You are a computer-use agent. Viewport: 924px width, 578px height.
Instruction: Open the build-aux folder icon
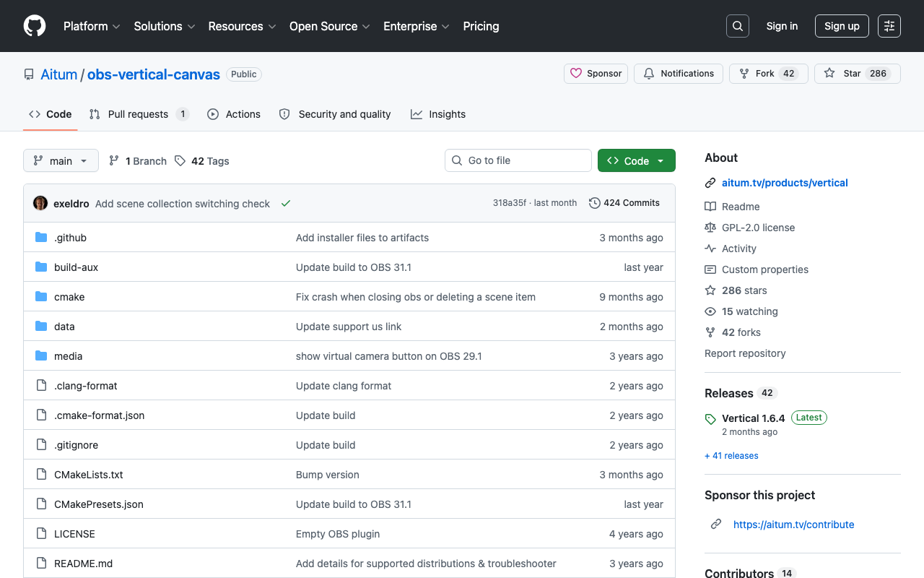(41, 267)
